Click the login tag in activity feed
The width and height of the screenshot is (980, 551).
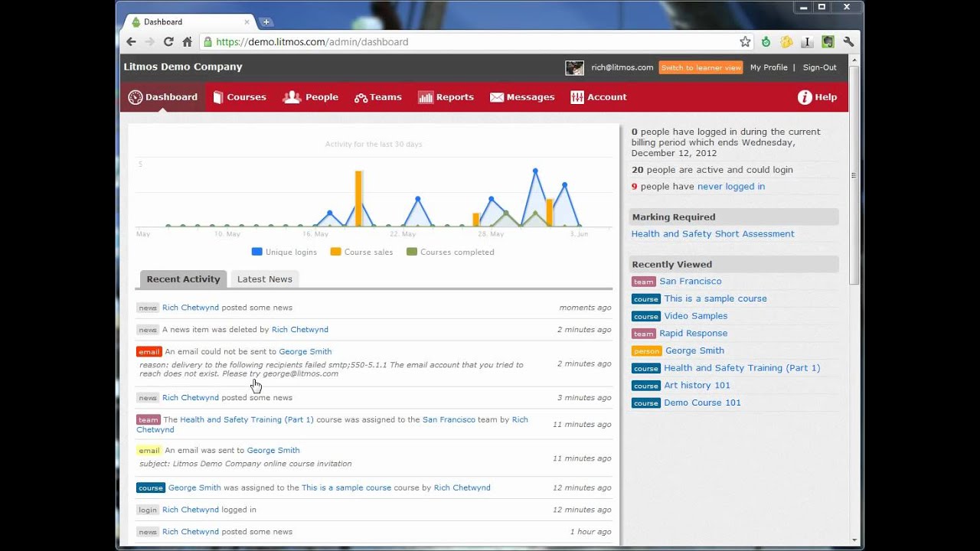point(148,510)
